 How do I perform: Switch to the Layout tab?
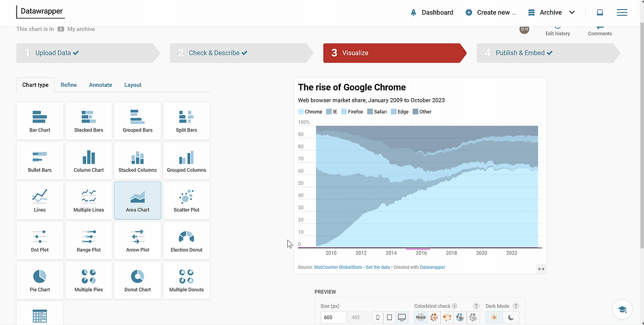point(133,85)
